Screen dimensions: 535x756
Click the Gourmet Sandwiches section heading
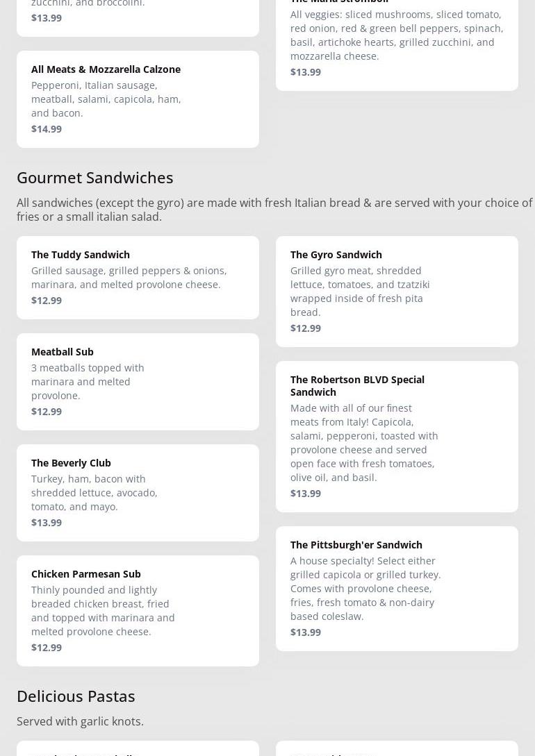coord(95,178)
